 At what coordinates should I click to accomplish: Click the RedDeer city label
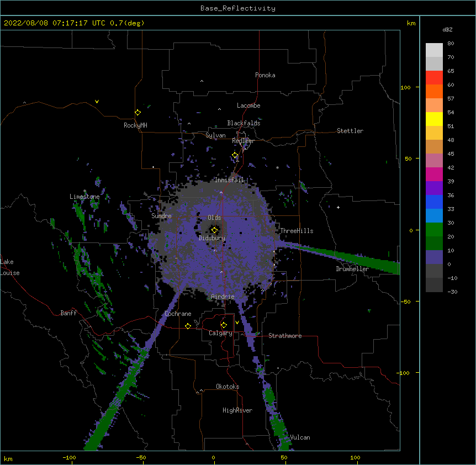click(x=243, y=141)
